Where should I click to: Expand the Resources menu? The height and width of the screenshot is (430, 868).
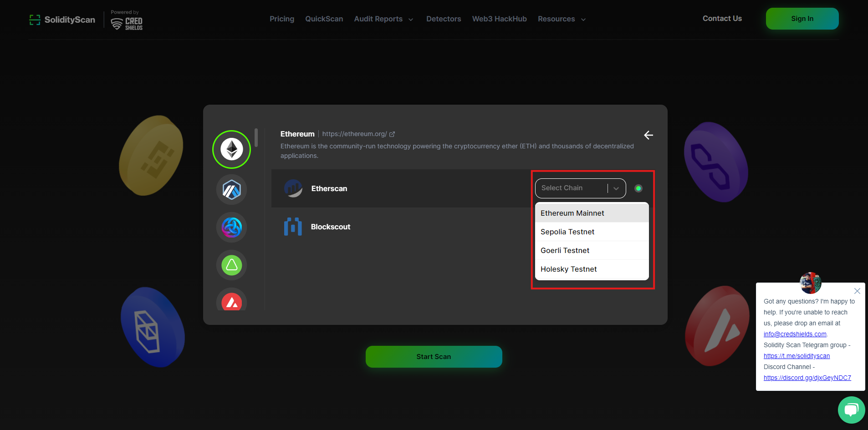tap(562, 19)
